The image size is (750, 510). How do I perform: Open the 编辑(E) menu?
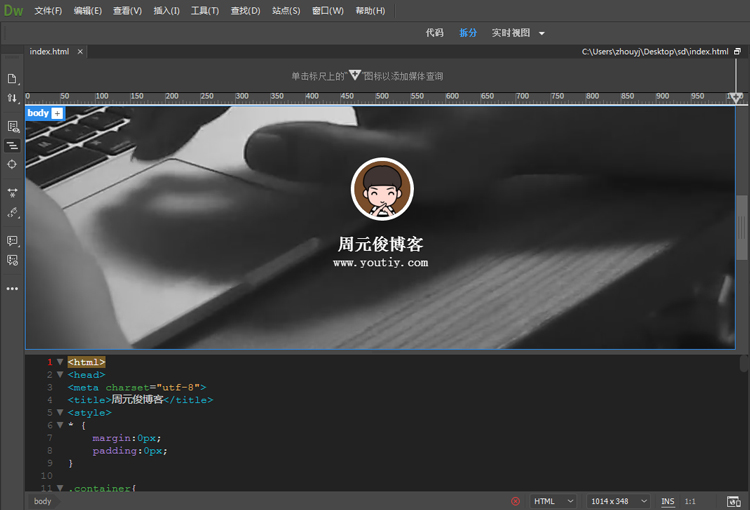(88, 11)
